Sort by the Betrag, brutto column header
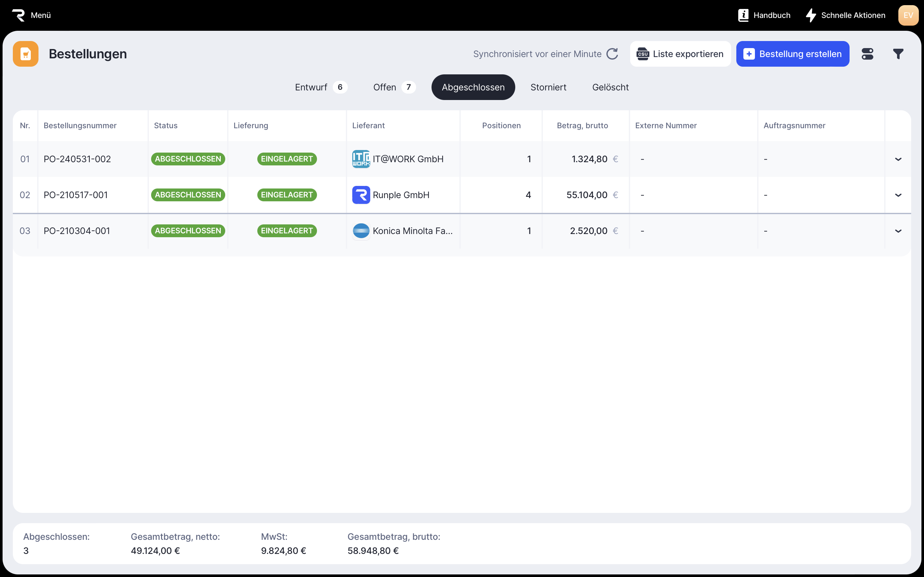 582,126
